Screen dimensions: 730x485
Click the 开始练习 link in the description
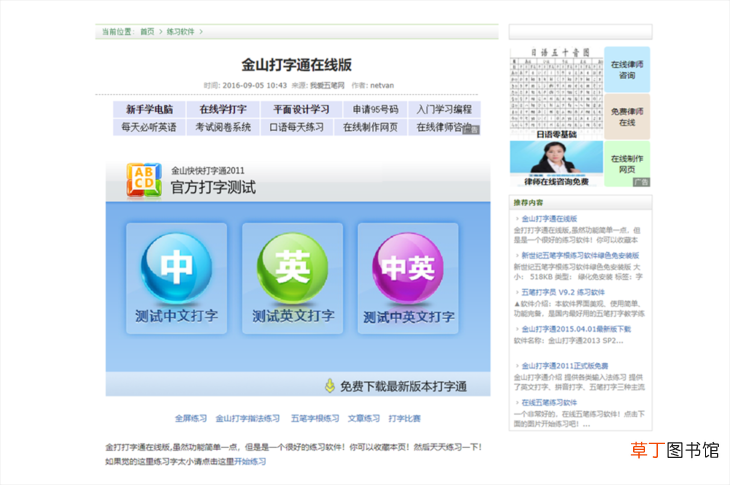250,461
